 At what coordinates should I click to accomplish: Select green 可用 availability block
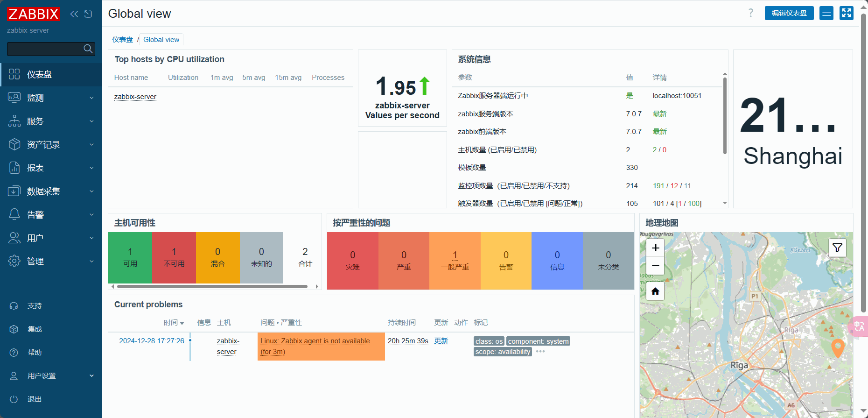[x=130, y=257]
